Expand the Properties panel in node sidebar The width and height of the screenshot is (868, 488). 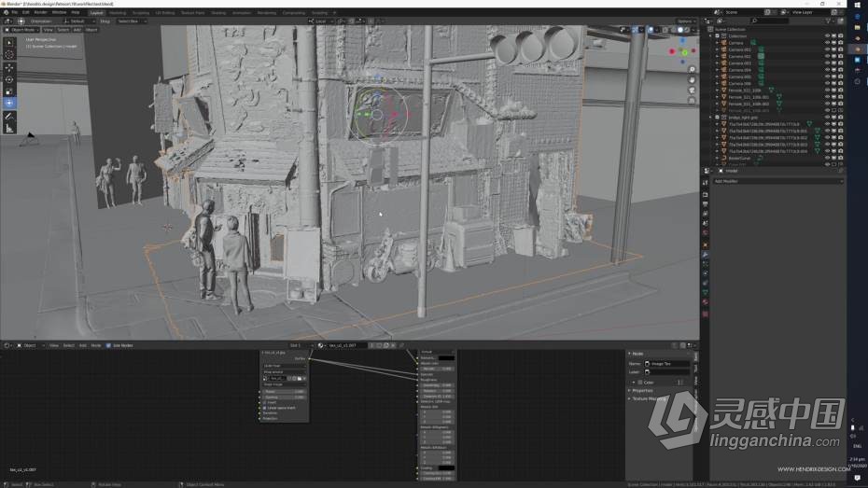(x=629, y=391)
